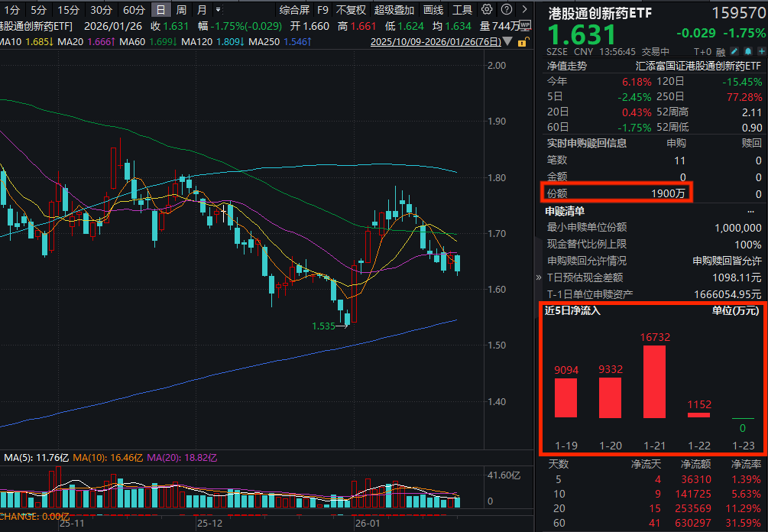768x532 pixels.
Task: Click the F9 toolbar icon
Action: pyautogui.click(x=322, y=9)
